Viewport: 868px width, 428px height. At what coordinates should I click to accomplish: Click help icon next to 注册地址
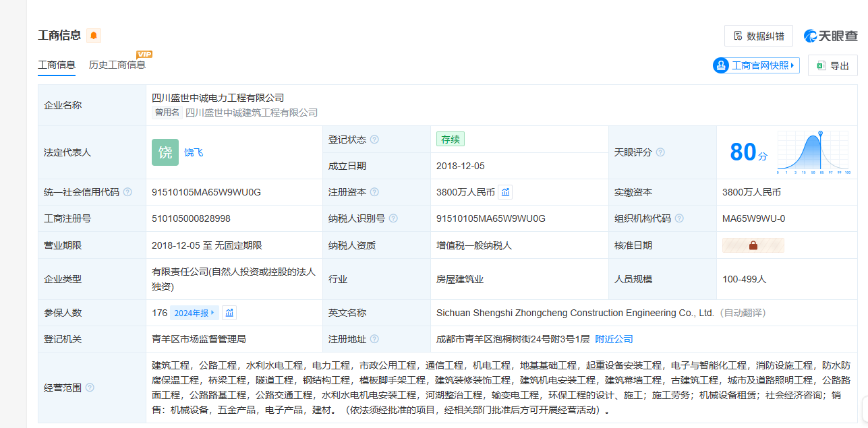point(374,339)
